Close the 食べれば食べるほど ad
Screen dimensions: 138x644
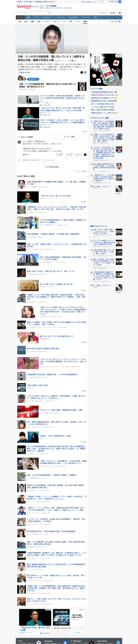pyautogui.click(x=86, y=290)
